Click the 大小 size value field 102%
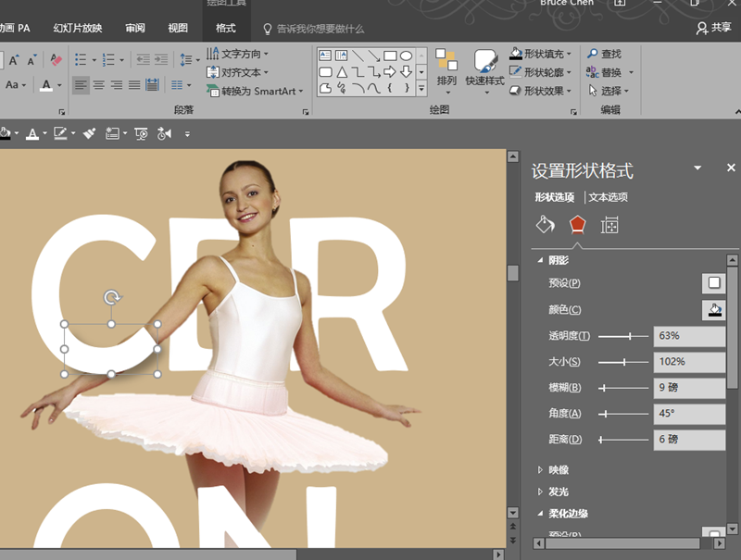Viewport: 741px width, 560px height. [689, 362]
